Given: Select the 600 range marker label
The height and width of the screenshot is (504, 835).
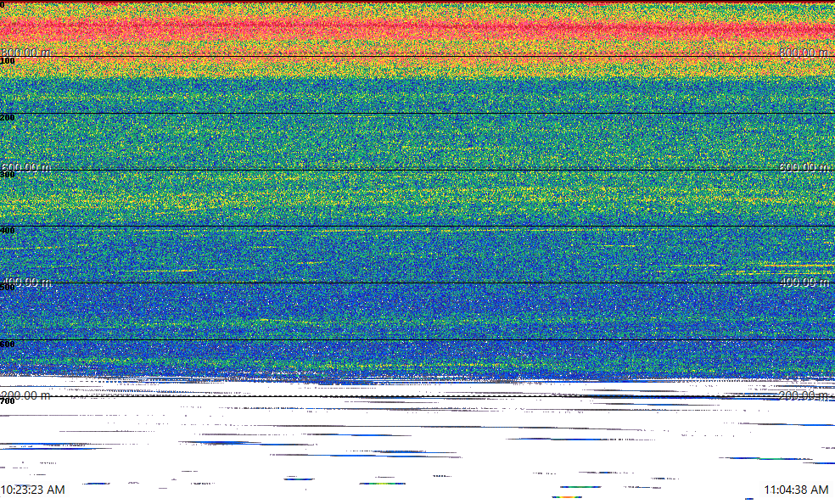Looking at the screenshot, I should 8,344.
